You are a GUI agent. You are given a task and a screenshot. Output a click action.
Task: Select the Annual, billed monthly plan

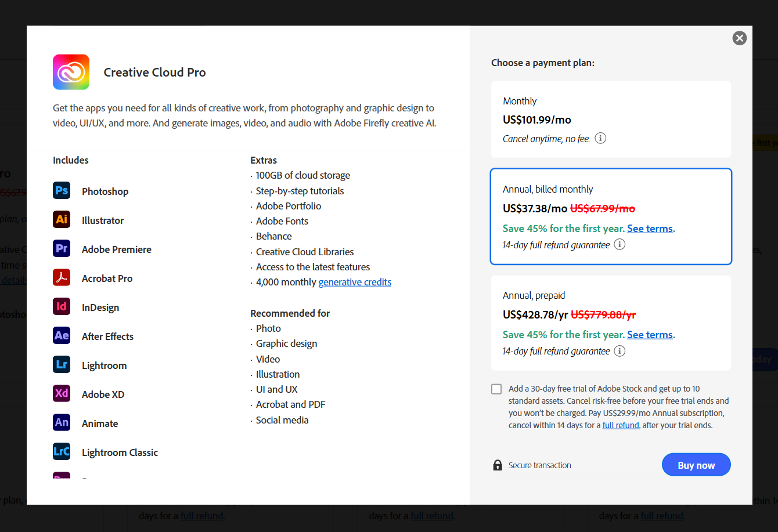pyautogui.click(x=610, y=216)
